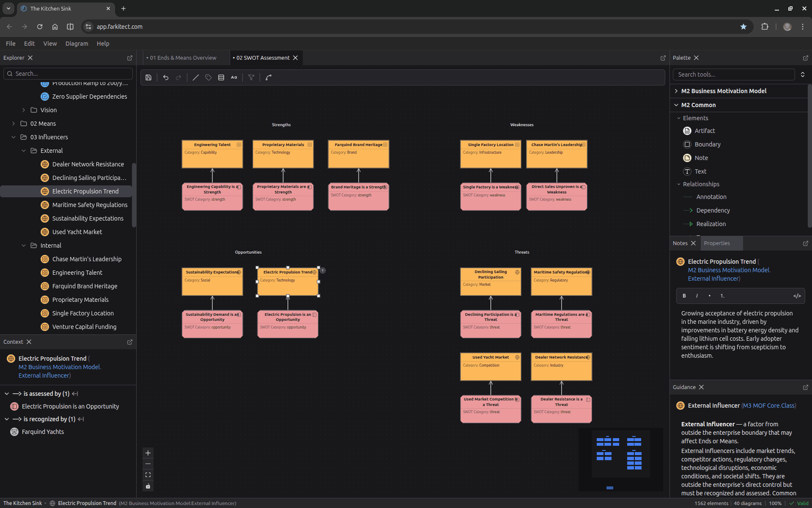Image resolution: width=812 pixels, height=508 pixels.
Task: Select the Farquind Brand Heritage diagram node
Action: (x=359, y=154)
